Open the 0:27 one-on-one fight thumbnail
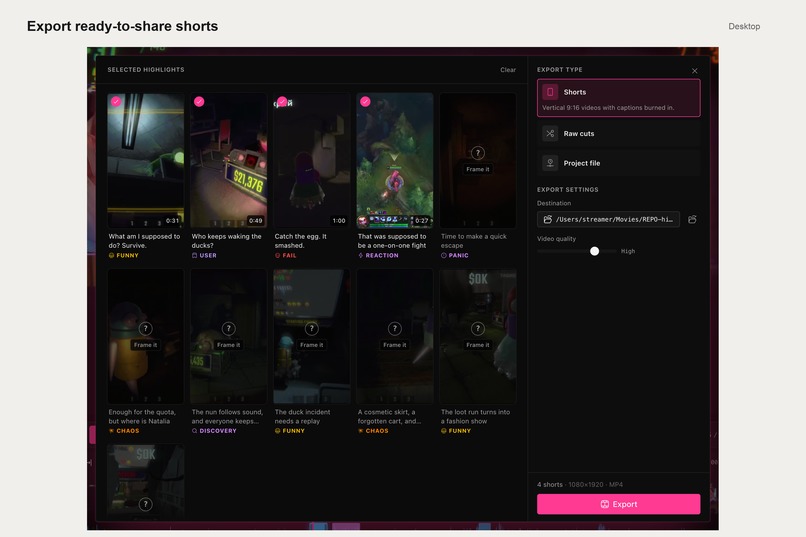806x537 pixels. [x=395, y=160]
